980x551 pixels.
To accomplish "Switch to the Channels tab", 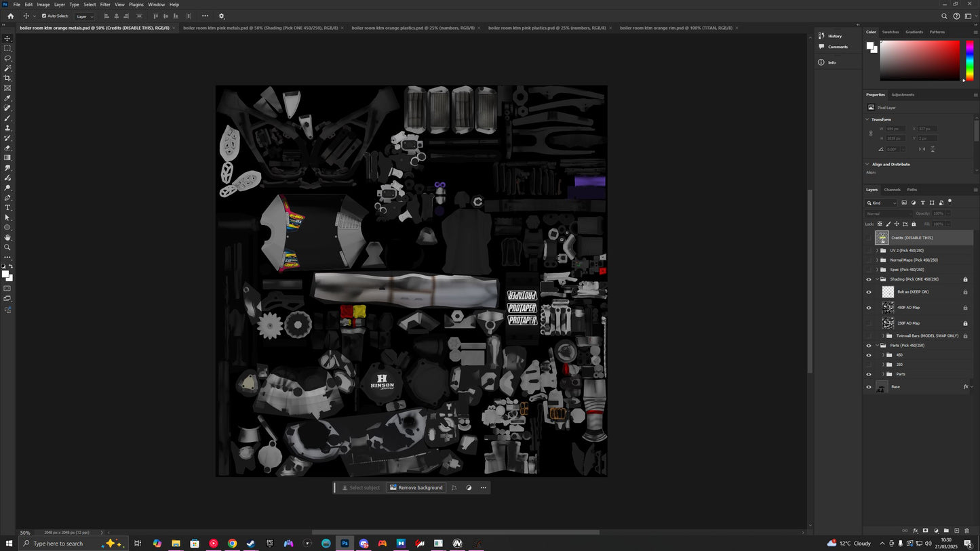I will [892, 190].
